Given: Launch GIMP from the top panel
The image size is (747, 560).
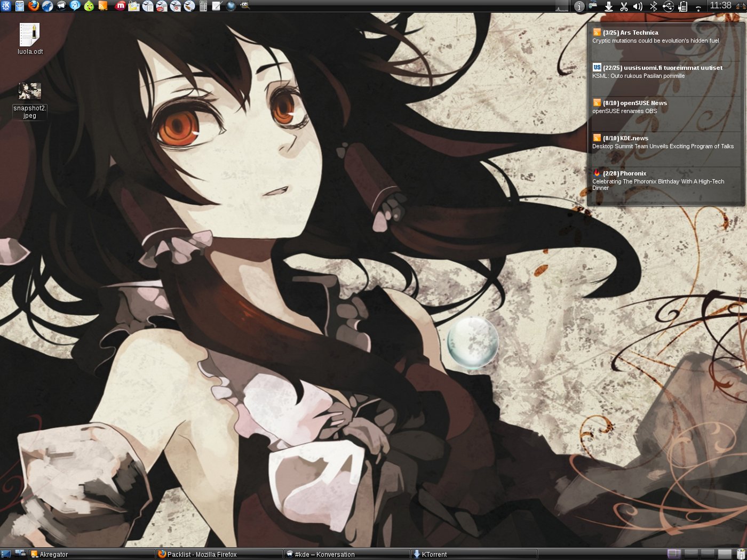Looking at the screenshot, I should (244, 5).
